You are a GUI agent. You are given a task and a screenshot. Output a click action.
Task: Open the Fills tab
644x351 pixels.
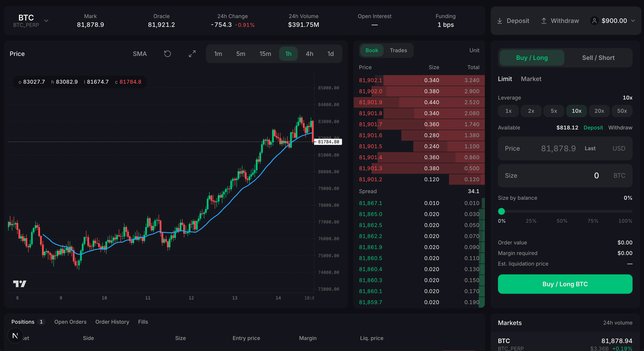pyautogui.click(x=143, y=322)
